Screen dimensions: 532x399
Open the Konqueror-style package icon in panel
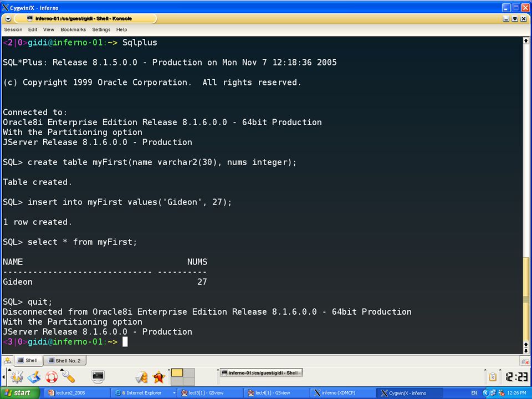click(x=142, y=377)
